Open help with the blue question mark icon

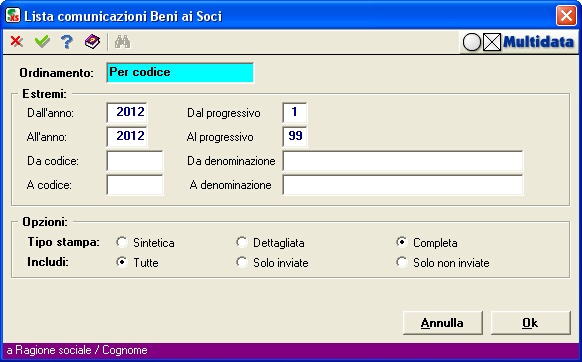coord(67,42)
